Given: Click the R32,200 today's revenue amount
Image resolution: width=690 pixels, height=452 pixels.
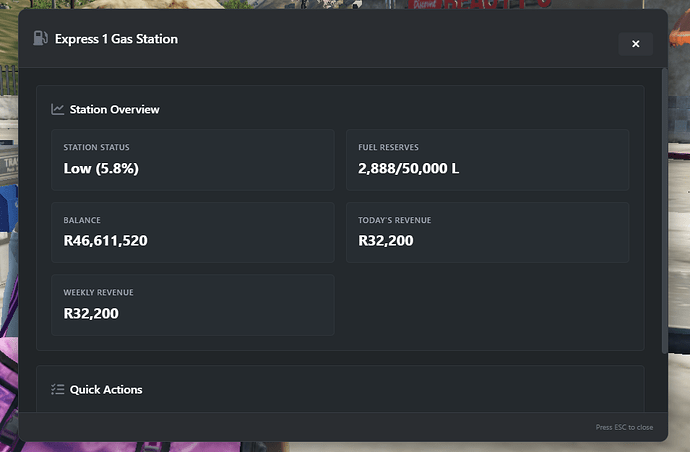Looking at the screenshot, I should click(x=385, y=240).
